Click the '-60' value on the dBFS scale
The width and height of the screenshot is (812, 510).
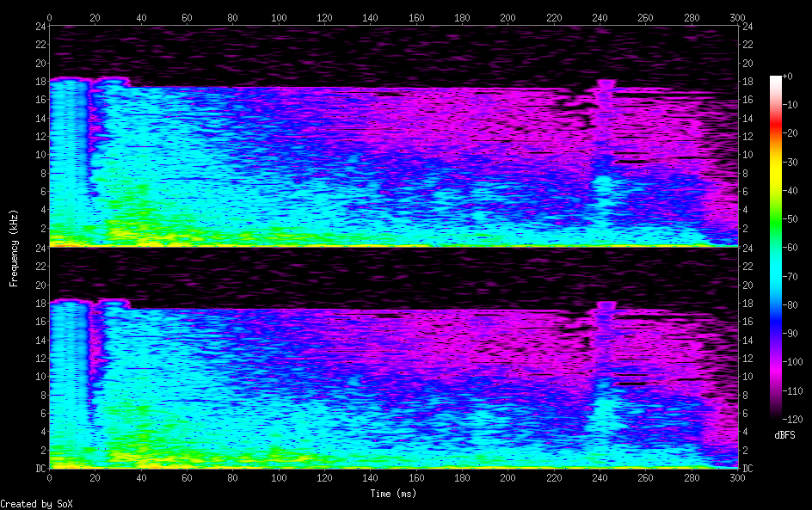click(x=790, y=248)
